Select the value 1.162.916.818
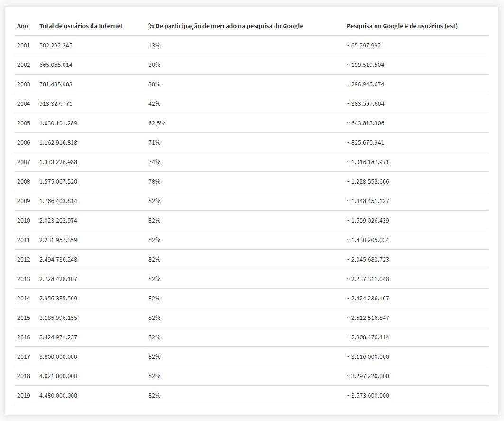 [58, 143]
